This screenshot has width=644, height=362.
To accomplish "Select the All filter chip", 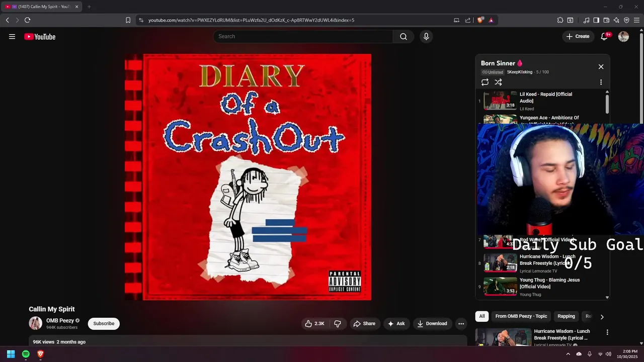I will 481,316.
